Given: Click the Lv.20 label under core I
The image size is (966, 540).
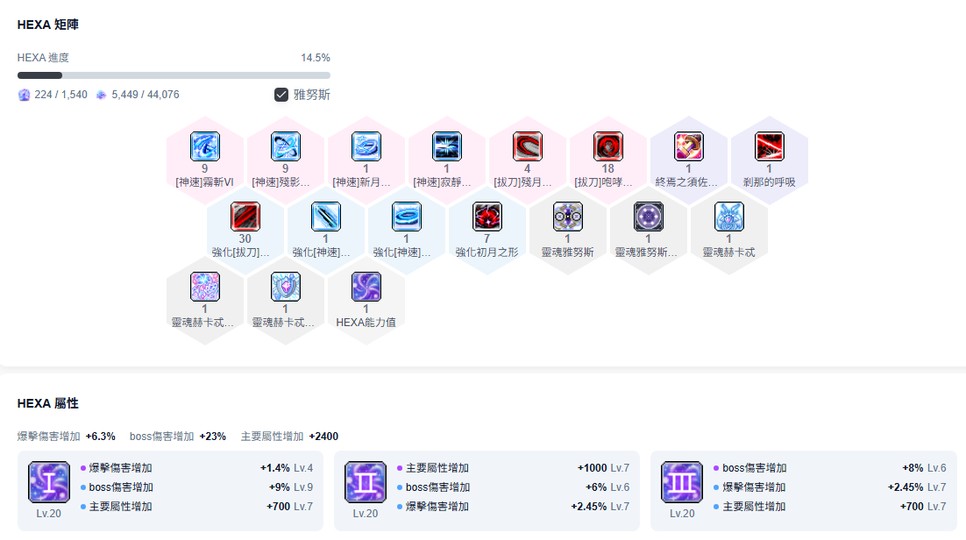Looking at the screenshot, I should coord(49,514).
